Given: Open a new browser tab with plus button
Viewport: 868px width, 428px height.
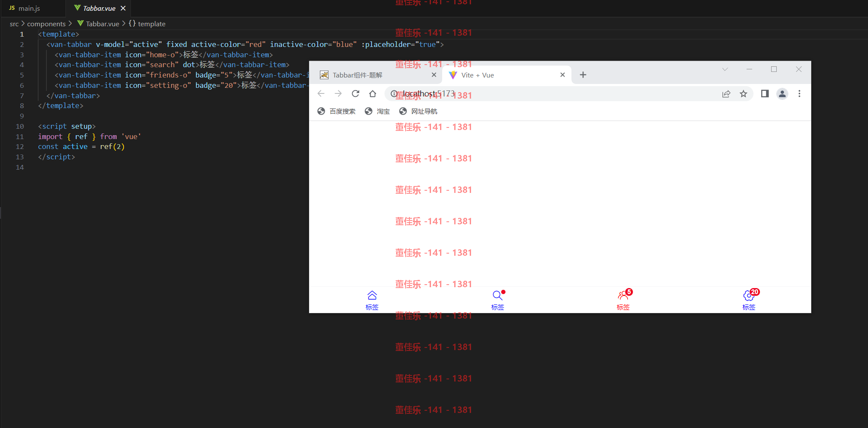Looking at the screenshot, I should tap(583, 75).
